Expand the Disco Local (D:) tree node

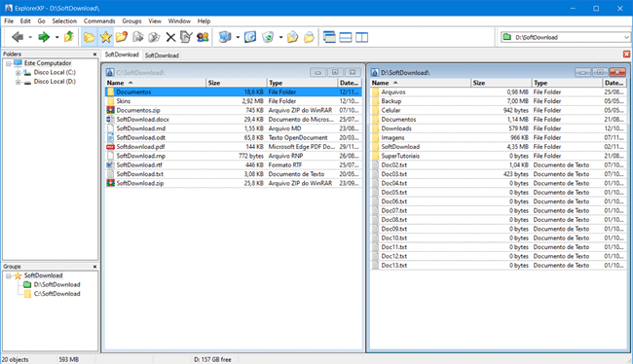(x=18, y=82)
